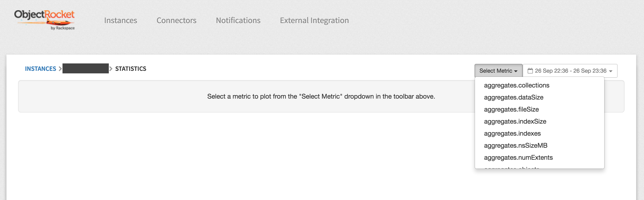The width and height of the screenshot is (644, 200).
Task: Click the ObjectRocket logo
Action: click(44, 20)
